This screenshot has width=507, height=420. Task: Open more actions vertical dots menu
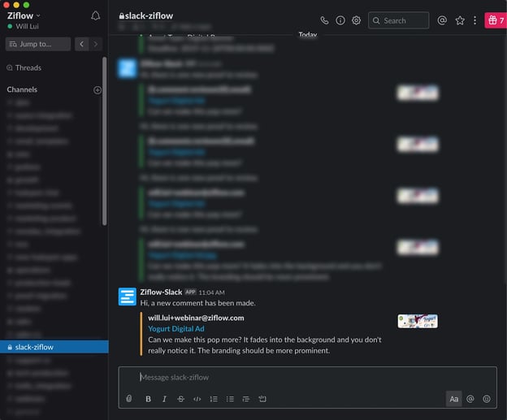coord(475,20)
